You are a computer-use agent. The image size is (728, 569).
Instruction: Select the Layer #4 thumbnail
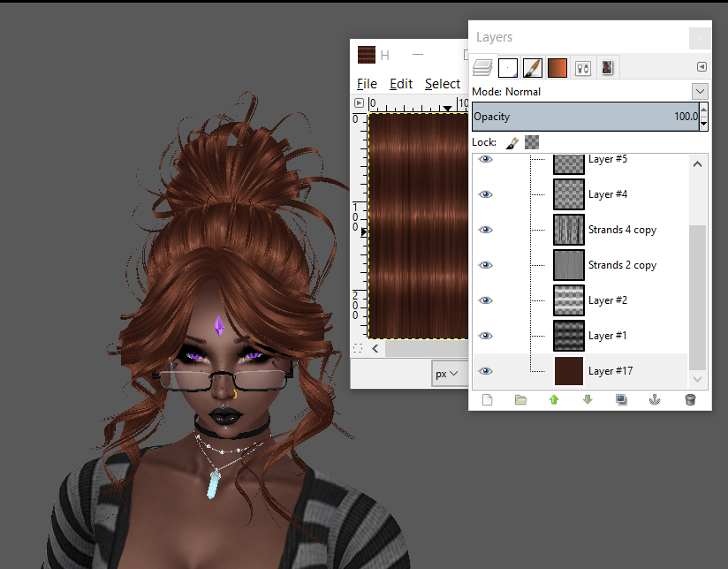[569, 194]
